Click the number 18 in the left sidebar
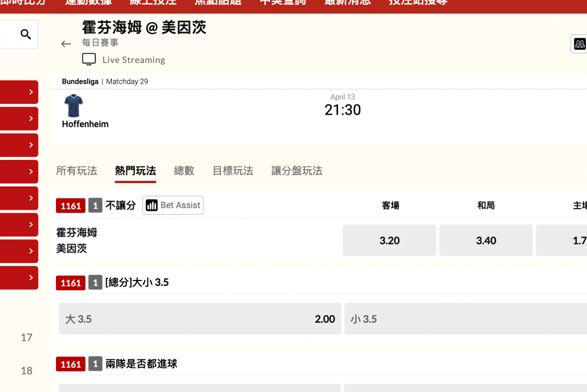This screenshot has width=587, height=392. pos(27,371)
